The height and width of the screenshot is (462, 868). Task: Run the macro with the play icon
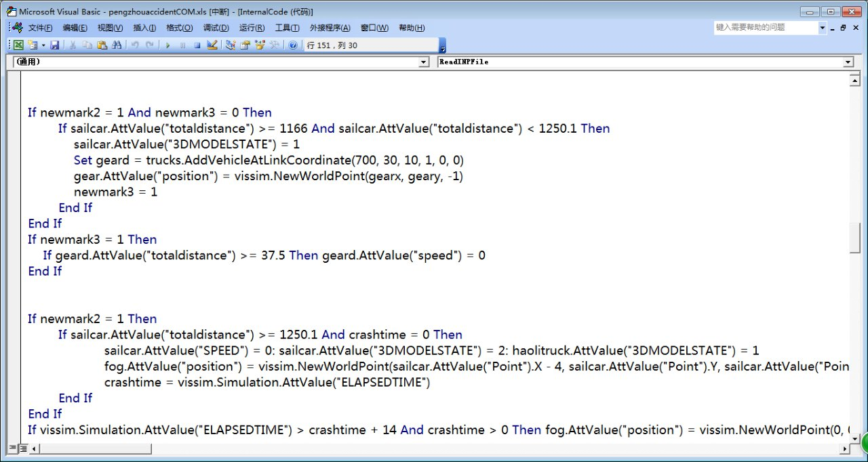click(x=167, y=45)
